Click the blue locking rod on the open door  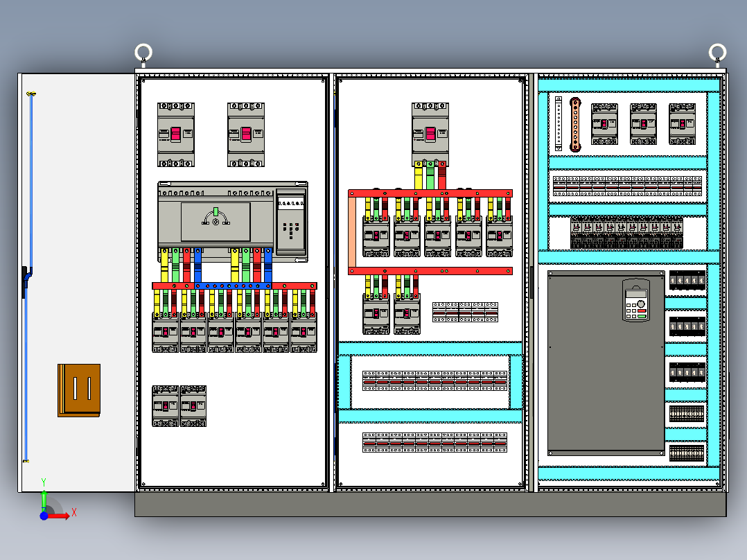point(29,277)
